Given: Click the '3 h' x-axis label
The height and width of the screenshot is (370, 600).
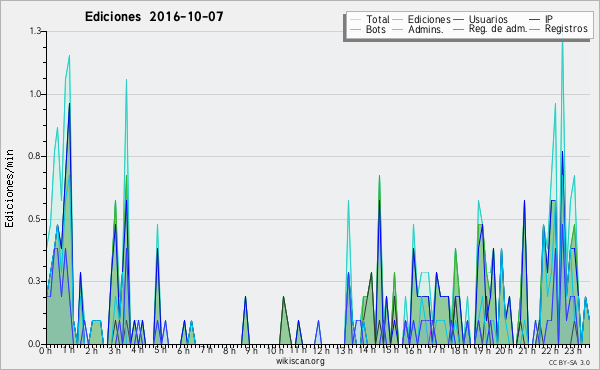Looking at the screenshot, I should [114, 351].
